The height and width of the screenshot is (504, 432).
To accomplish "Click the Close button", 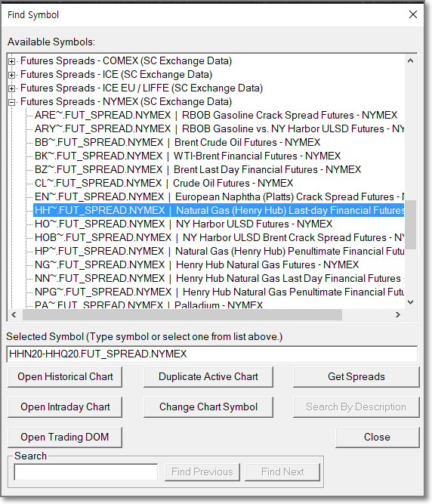I will [x=378, y=438].
